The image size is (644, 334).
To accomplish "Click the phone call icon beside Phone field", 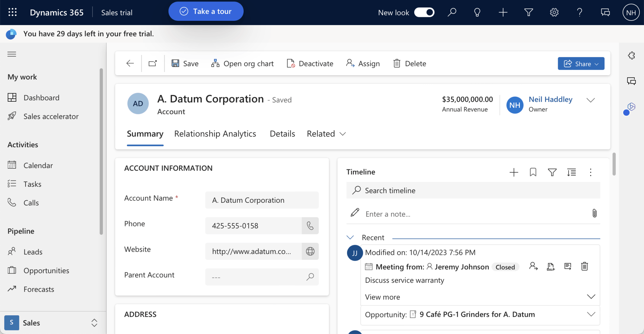I will tap(310, 226).
